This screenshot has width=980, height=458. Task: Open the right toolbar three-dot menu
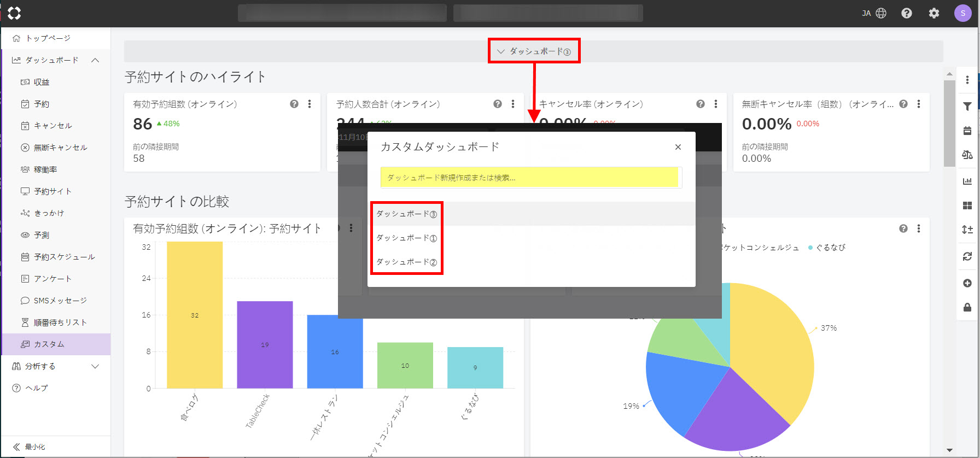click(967, 80)
